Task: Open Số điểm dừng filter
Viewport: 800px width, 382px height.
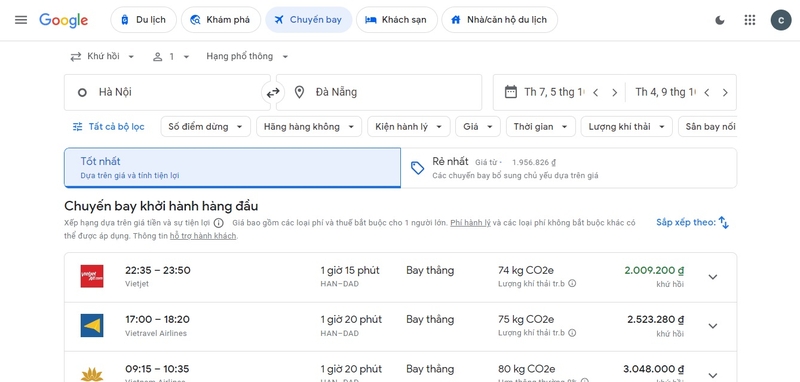Action: 206,126
